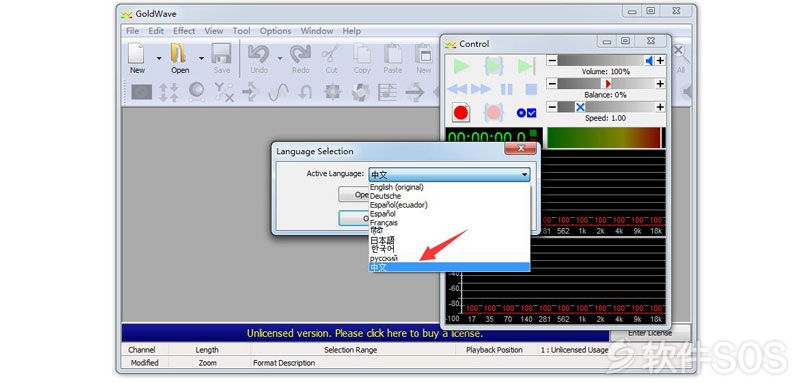The width and height of the screenshot is (800, 383).
Task: Open the Options menu
Action: coord(276,31)
